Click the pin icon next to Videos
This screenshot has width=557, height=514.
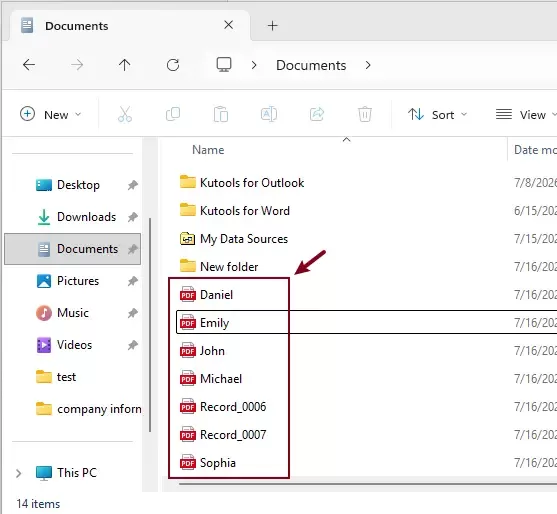pyautogui.click(x=133, y=345)
